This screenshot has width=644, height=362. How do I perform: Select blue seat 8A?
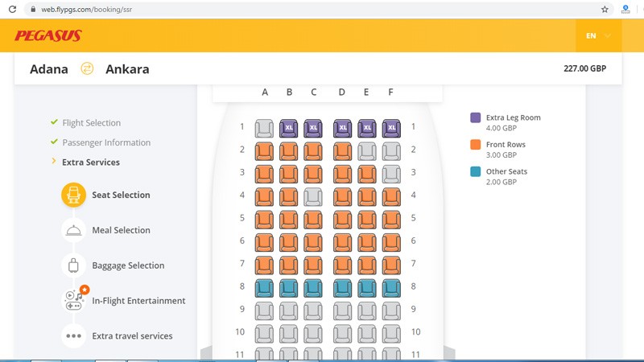tap(264, 287)
